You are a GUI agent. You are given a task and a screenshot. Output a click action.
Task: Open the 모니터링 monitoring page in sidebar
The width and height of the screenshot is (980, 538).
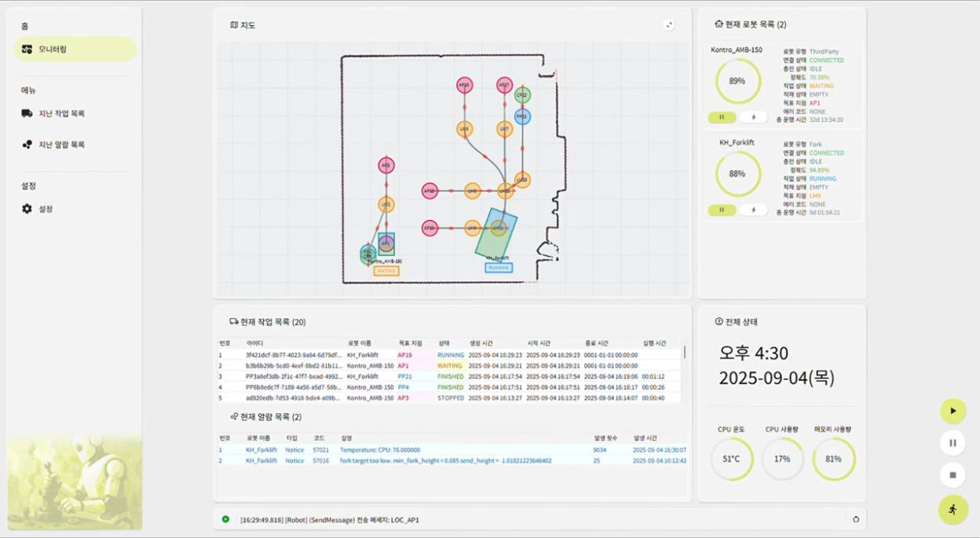click(x=75, y=49)
